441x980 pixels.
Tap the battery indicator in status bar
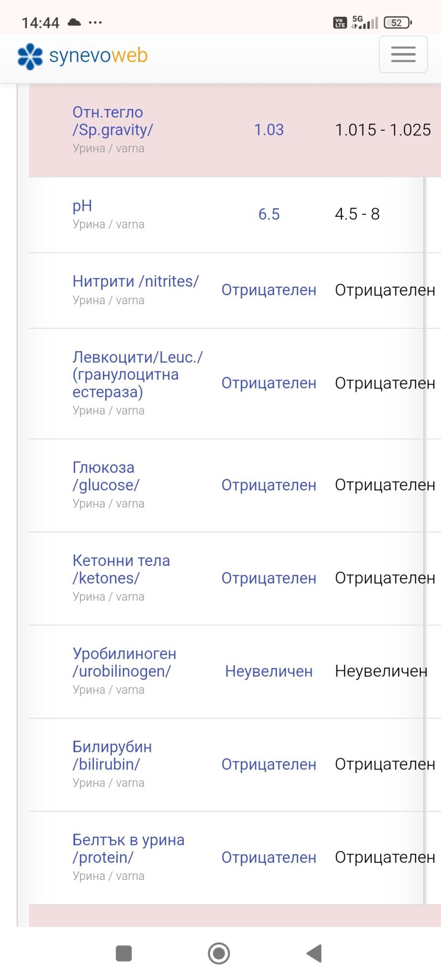pyautogui.click(x=397, y=22)
